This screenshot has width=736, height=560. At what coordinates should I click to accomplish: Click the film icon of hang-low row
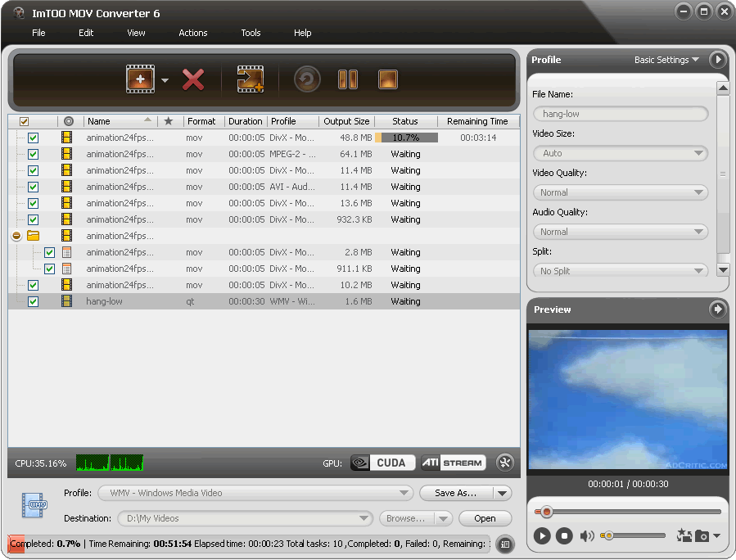66,301
